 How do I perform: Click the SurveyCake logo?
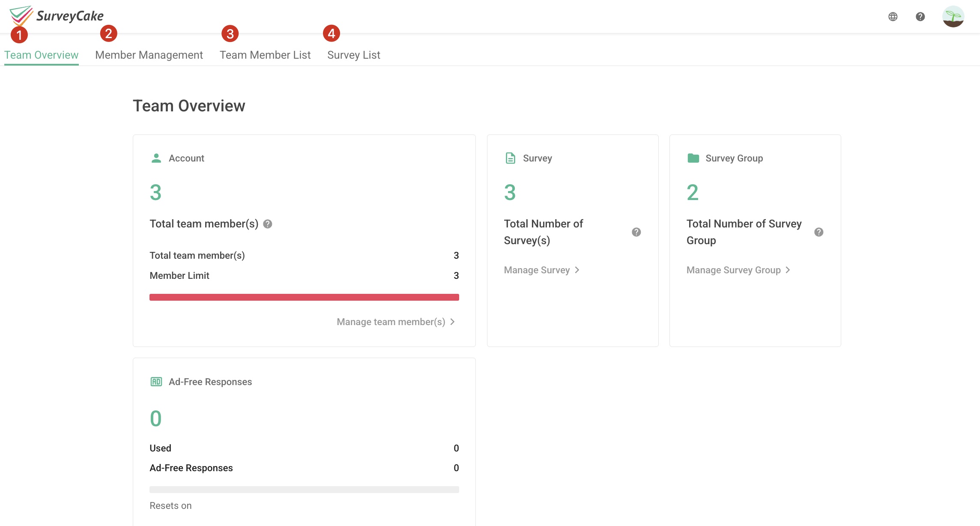point(56,15)
